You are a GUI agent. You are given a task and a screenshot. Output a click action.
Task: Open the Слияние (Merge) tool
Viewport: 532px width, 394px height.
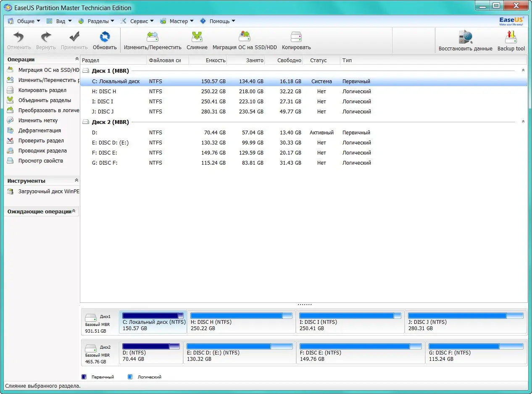(197, 40)
